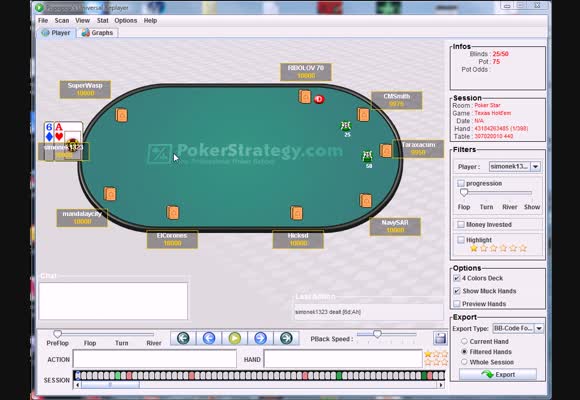Open the Player filter dropdown
This screenshot has height=400, width=580.
tap(535, 167)
